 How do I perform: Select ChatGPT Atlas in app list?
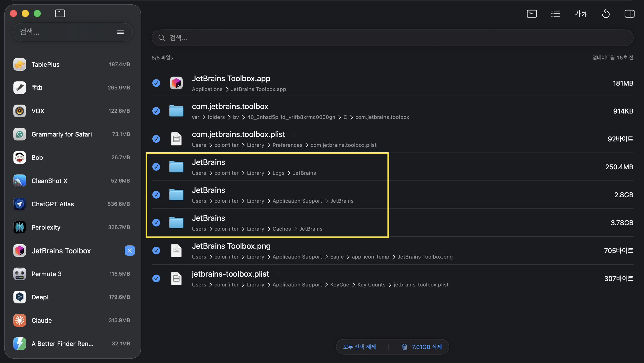click(53, 204)
